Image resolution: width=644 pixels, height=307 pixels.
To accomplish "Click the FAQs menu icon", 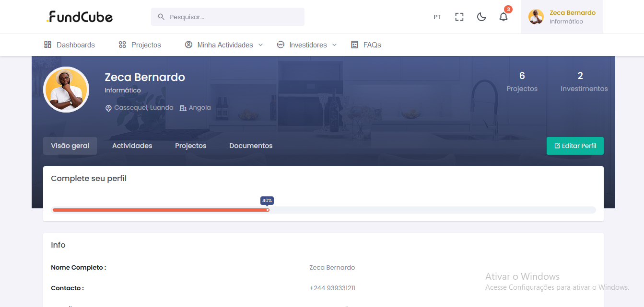I will tap(354, 45).
